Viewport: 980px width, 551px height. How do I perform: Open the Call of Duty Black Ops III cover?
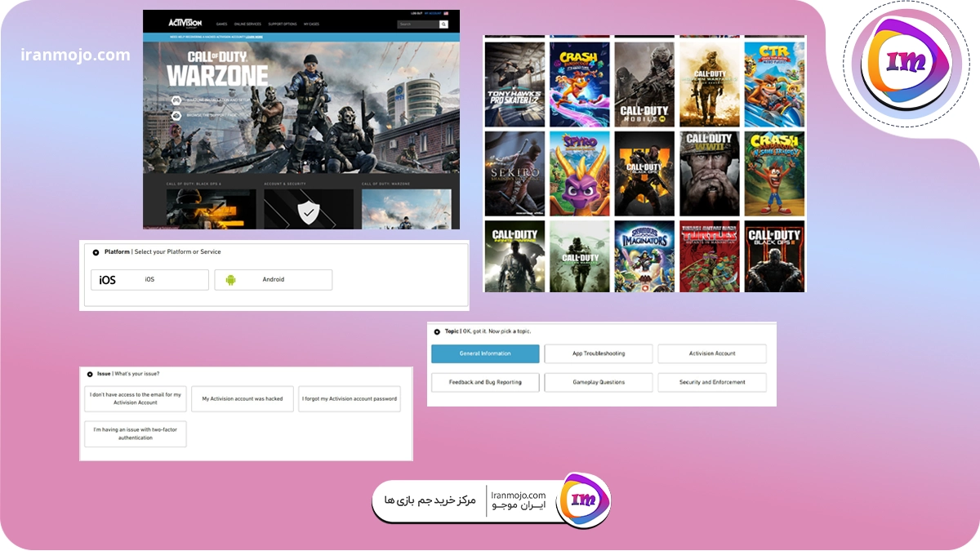tap(774, 256)
